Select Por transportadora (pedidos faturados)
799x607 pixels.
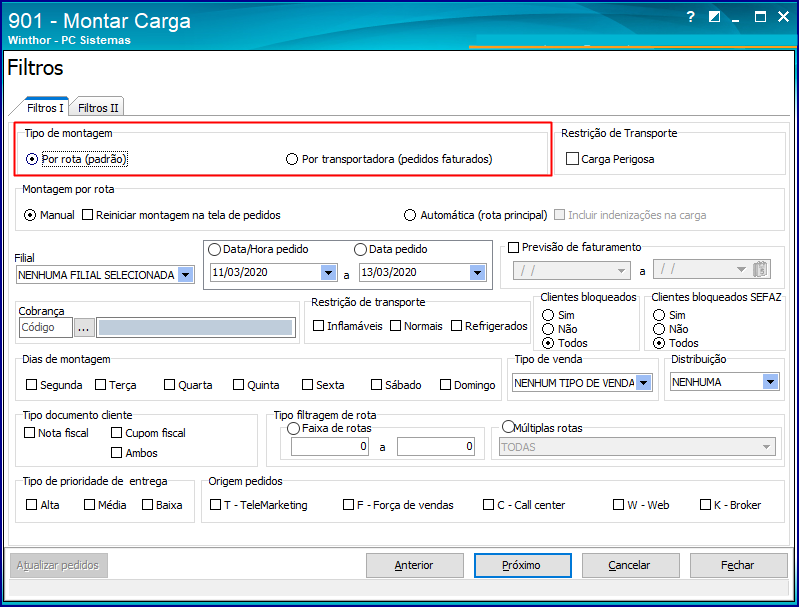(x=291, y=159)
